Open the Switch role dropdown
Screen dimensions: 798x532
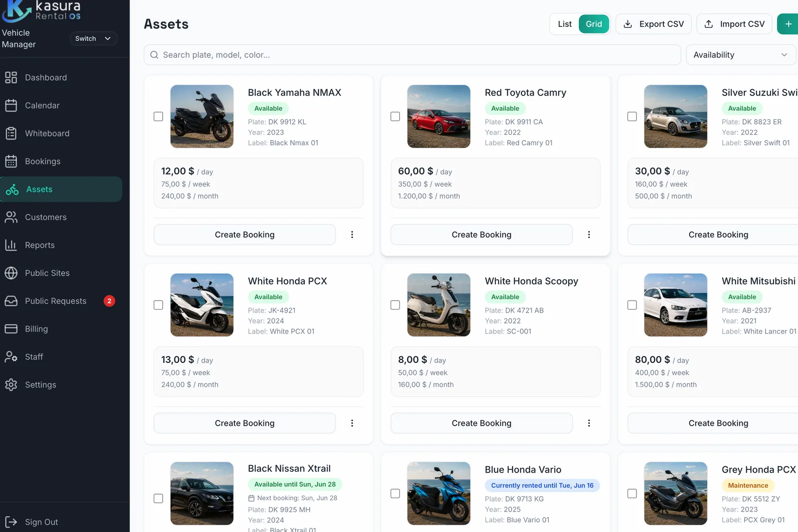click(93, 38)
